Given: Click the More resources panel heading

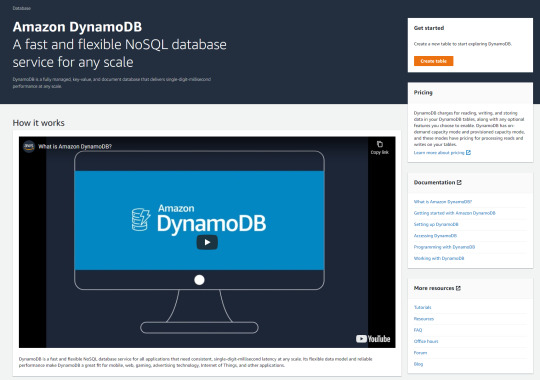Looking at the screenshot, I should (x=434, y=288).
